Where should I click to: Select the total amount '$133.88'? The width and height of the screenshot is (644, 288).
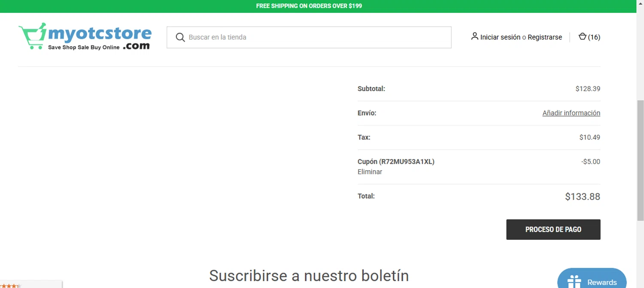[x=583, y=197]
